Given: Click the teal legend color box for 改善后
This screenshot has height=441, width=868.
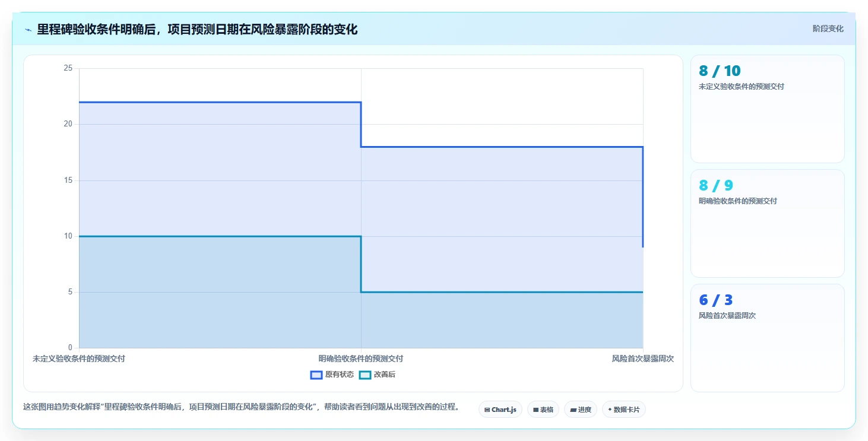Looking at the screenshot, I should [365, 375].
